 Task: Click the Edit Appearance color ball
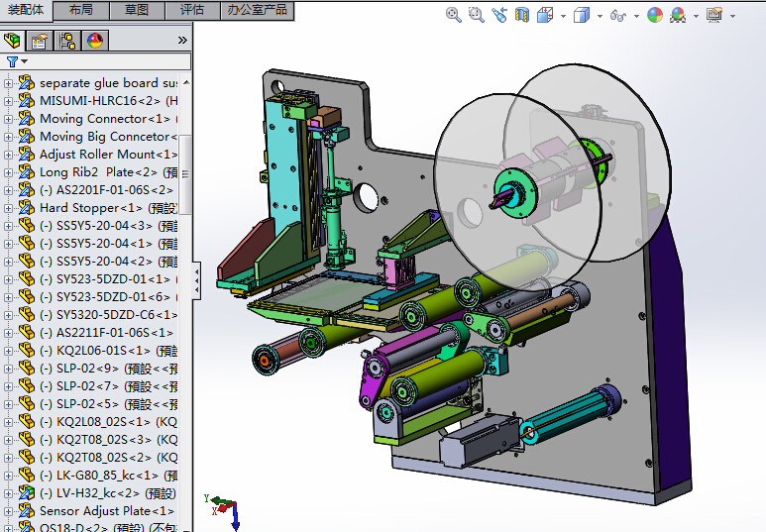point(654,15)
